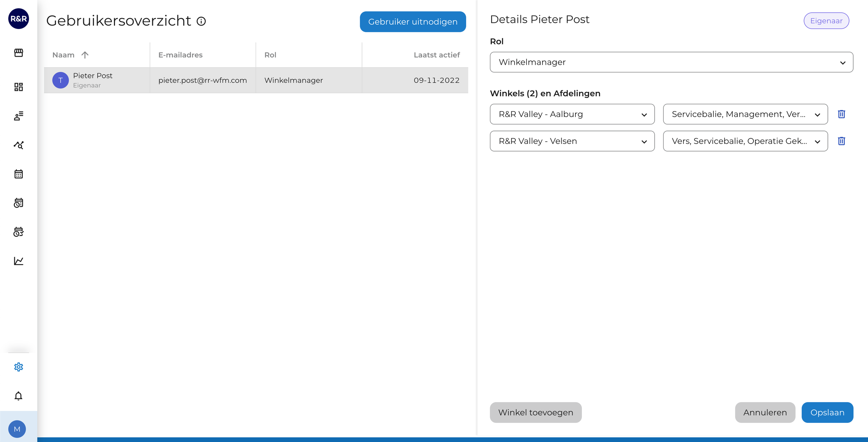Open the employee list sidebar icon

click(x=18, y=116)
